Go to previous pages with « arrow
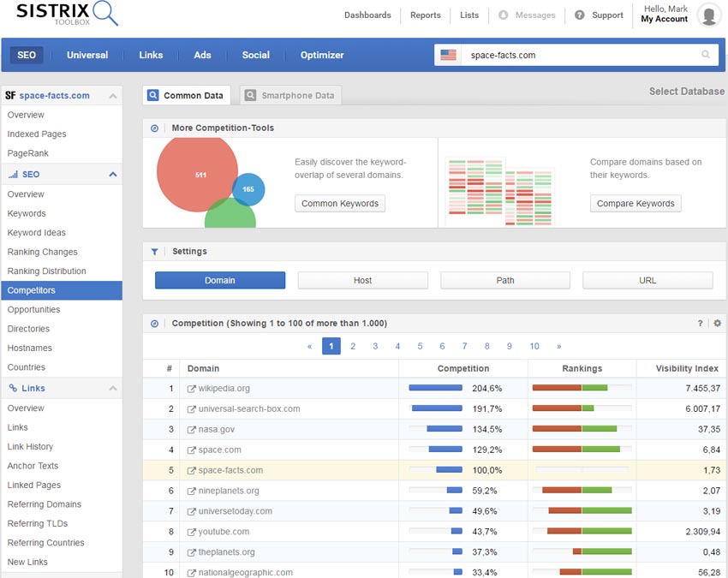 [x=310, y=346]
